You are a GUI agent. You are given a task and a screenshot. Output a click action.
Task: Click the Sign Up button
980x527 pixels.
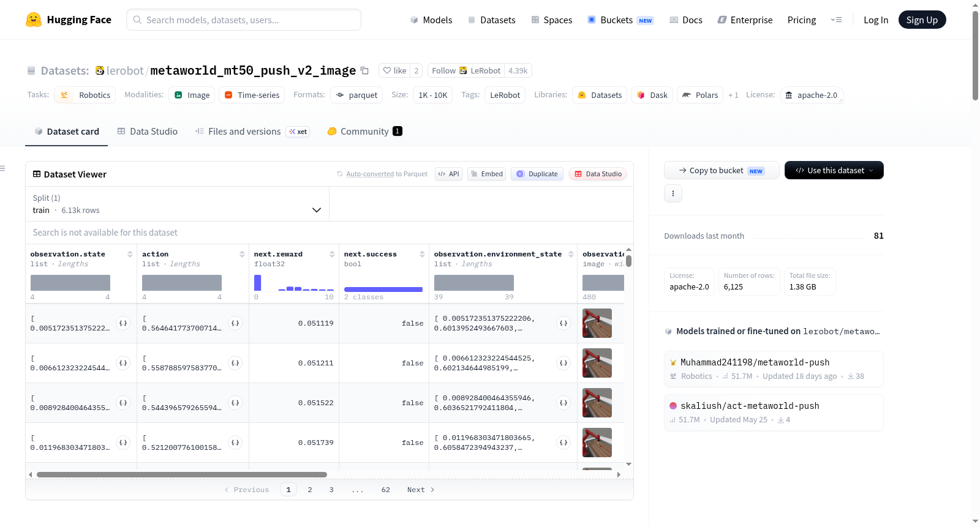click(922, 20)
